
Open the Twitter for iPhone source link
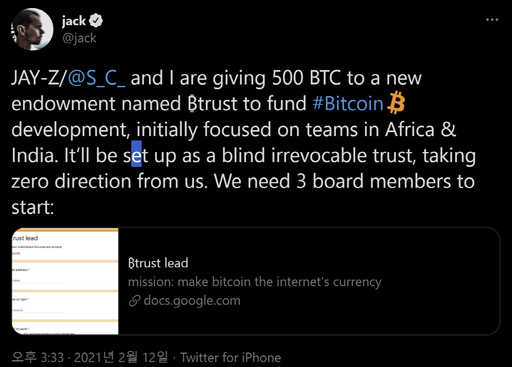coord(231,358)
